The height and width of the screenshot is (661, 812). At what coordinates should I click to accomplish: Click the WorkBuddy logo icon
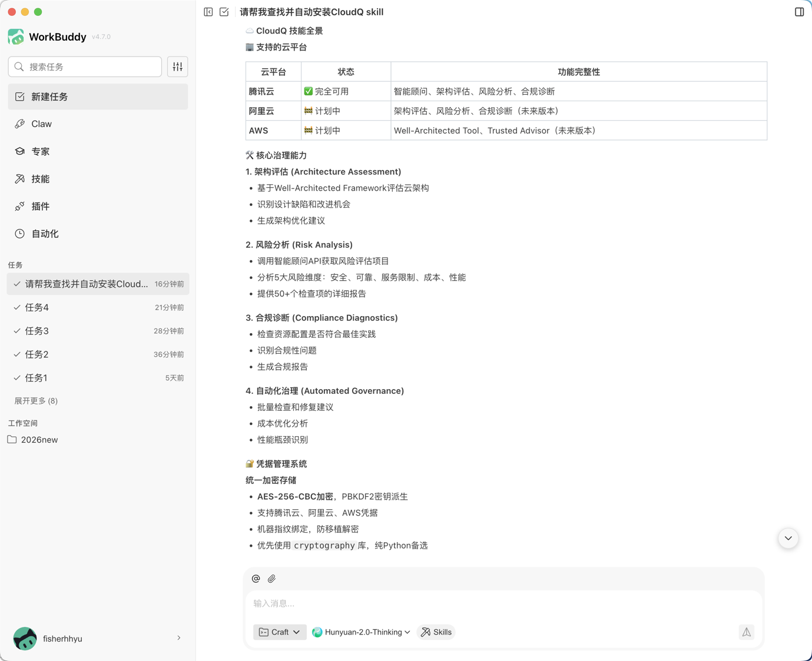tap(16, 36)
